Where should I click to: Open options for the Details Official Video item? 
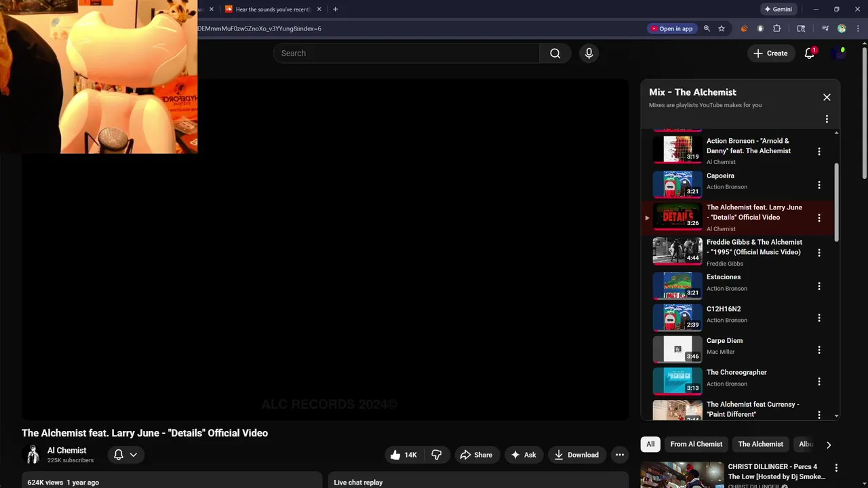pos(818,218)
